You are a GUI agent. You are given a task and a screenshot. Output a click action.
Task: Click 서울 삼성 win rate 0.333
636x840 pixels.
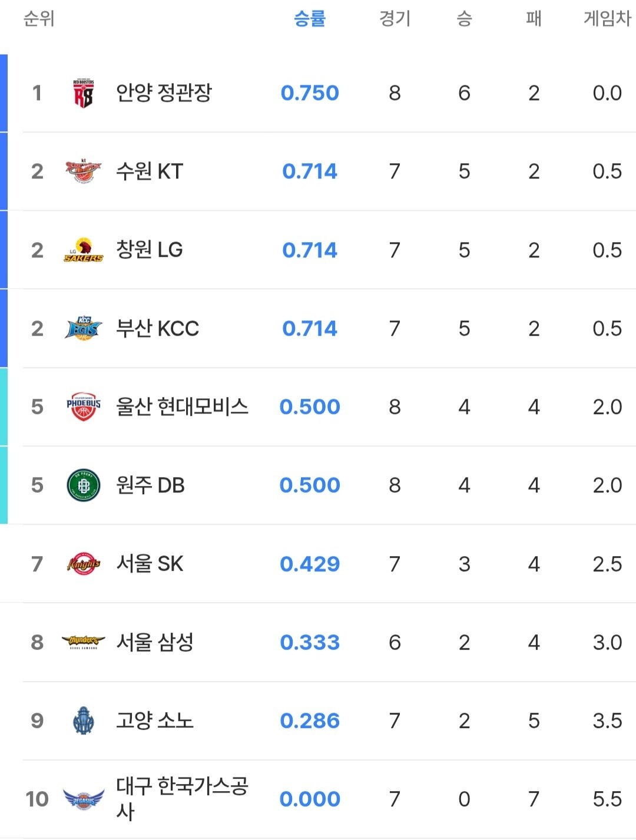[310, 642]
